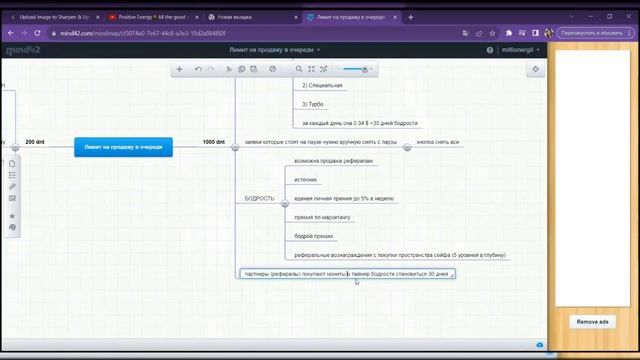Reload the current page
The image size is (640, 360).
(x=37, y=33)
